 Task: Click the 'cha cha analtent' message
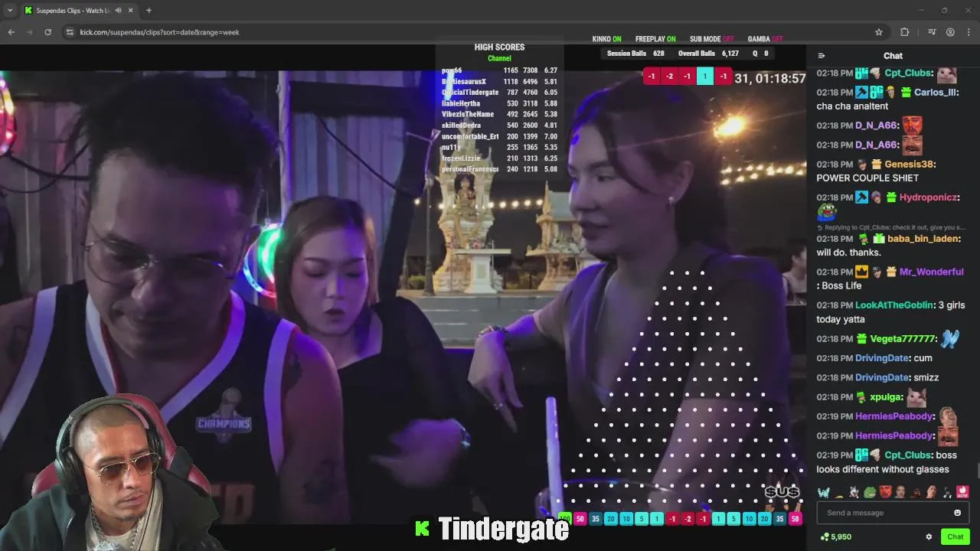(x=852, y=106)
